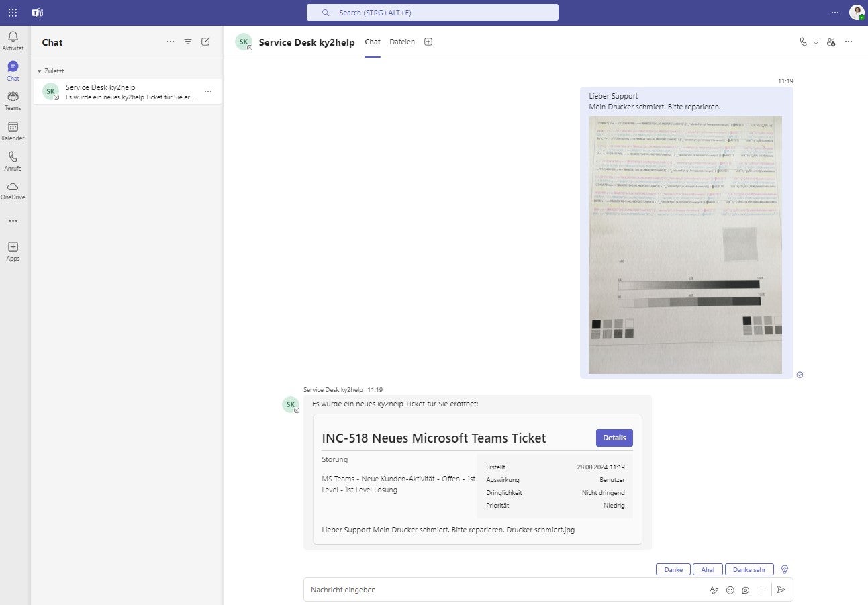Image resolution: width=868 pixels, height=605 pixels.
Task: Open Details of ticket INC-518
Action: 614,437
